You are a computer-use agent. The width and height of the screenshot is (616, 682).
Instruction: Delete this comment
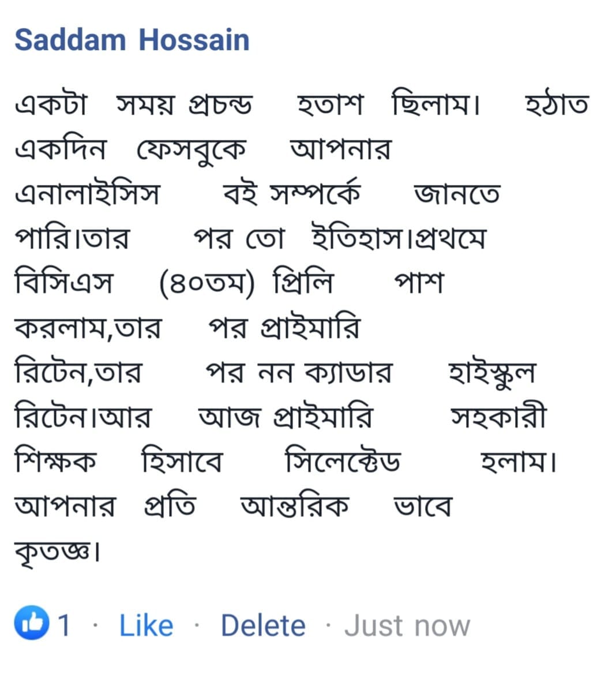pos(263,625)
